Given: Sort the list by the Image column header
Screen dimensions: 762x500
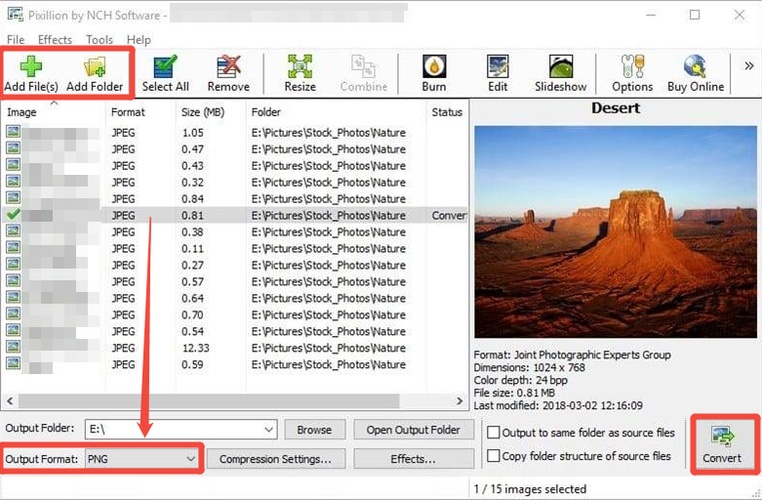Looking at the screenshot, I should pyautogui.click(x=22, y=112).
